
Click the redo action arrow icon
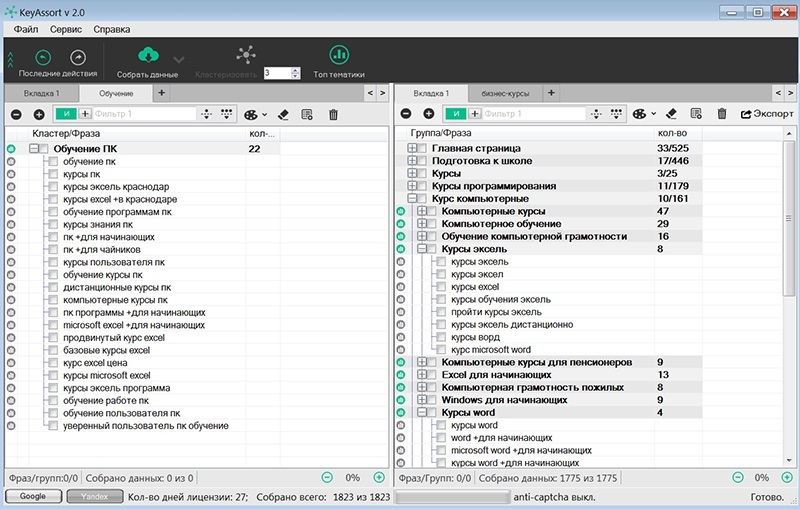tap(78, 58)
